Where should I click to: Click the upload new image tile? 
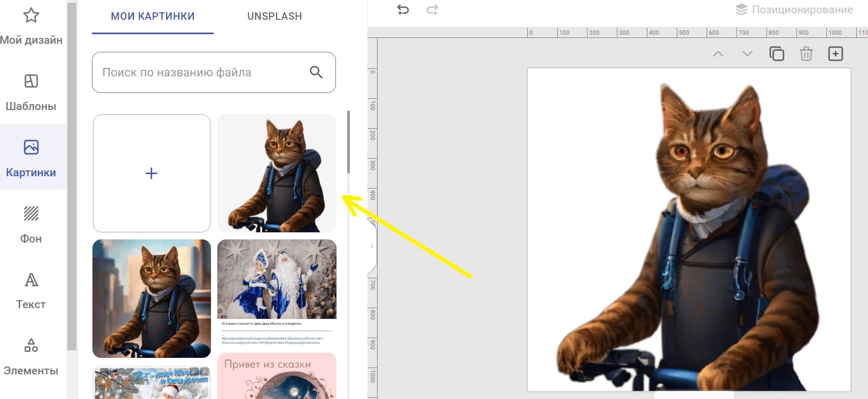152,173
